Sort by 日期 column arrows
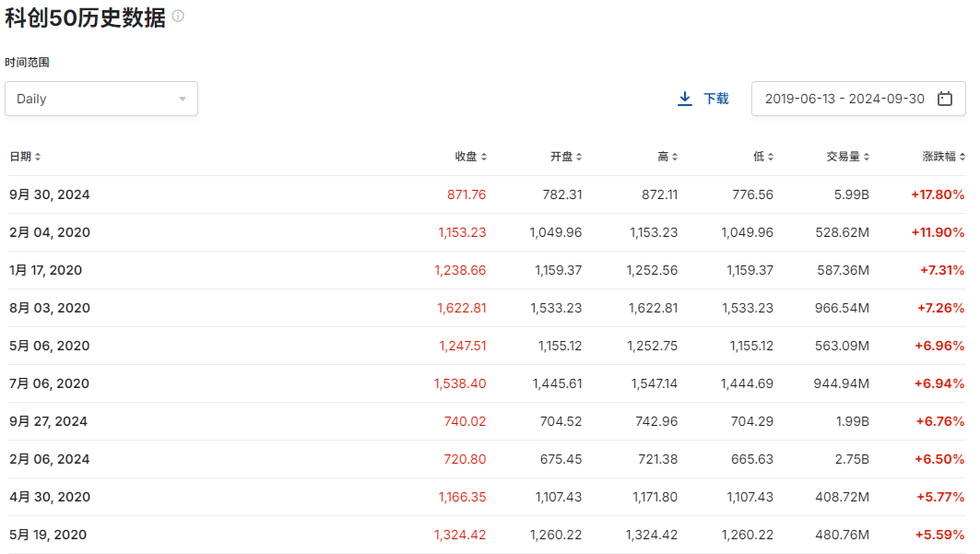This screenshot has width=980, height=554. [38, 157]
